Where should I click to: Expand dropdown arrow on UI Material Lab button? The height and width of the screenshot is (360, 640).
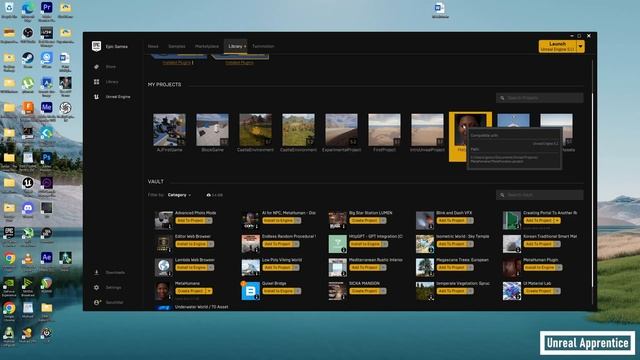click(x=557, y=291)
